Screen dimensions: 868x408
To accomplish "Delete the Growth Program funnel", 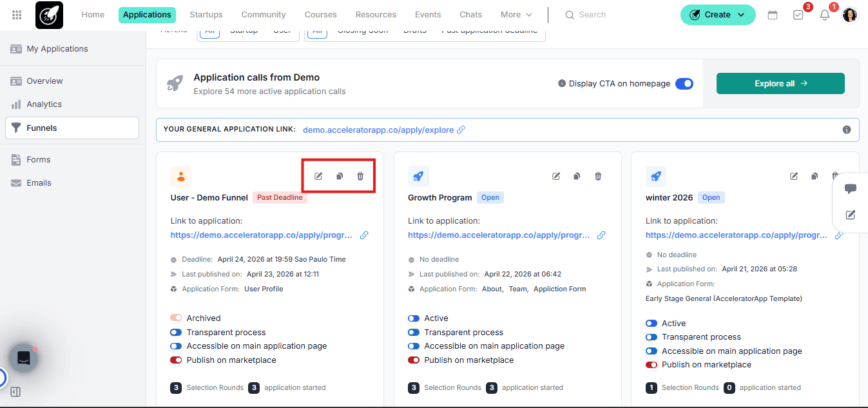I will point(598,176).
